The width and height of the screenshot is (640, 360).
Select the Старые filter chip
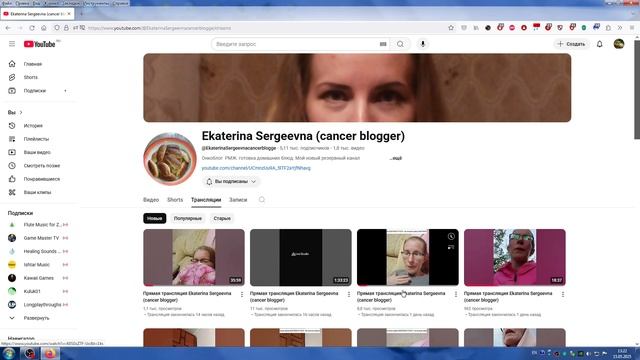pyautogui.click(x=222, y=218)
